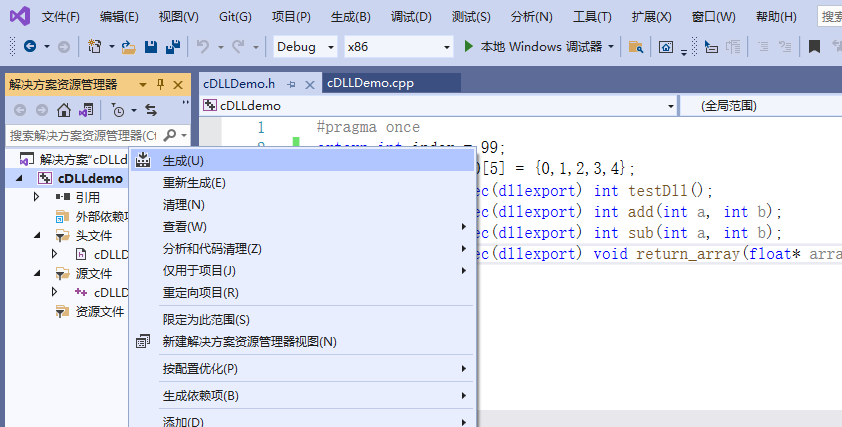842x427 pixels.
Task: Select 清理(N) in context menu
Action: coord(303,205)
